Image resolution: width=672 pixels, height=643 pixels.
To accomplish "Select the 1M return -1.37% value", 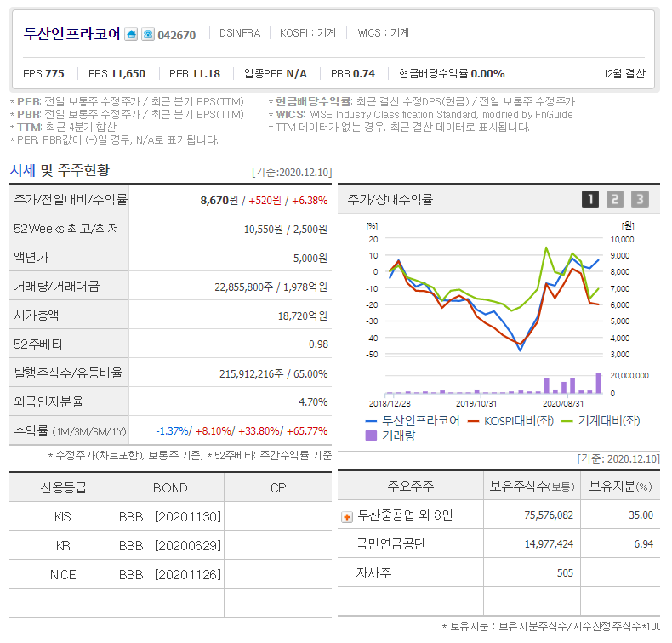I will pos(173,431).
